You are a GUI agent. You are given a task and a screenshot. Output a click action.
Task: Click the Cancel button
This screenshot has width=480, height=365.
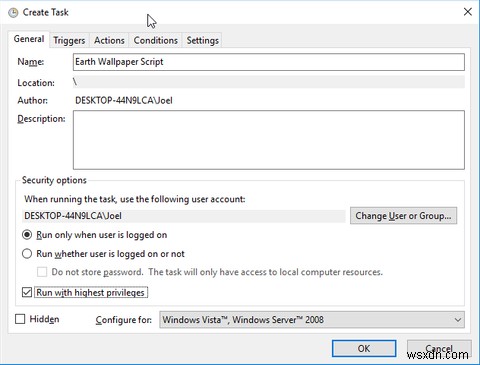(x=439, y=349)
